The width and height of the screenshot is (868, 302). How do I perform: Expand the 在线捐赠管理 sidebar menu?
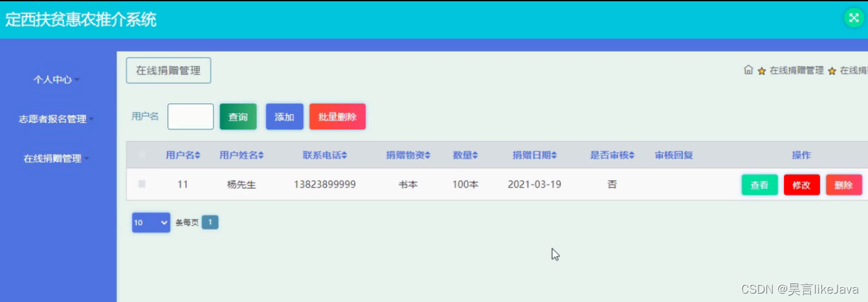56,158
